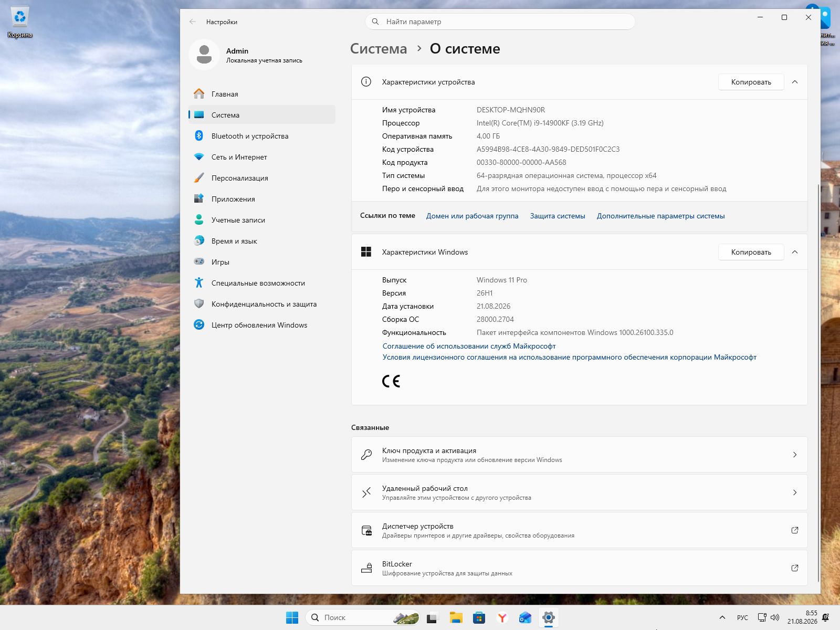Choose Игры in the sidebar
The height and width of the screenshot is (630, 840).
(x=262, y=262)
